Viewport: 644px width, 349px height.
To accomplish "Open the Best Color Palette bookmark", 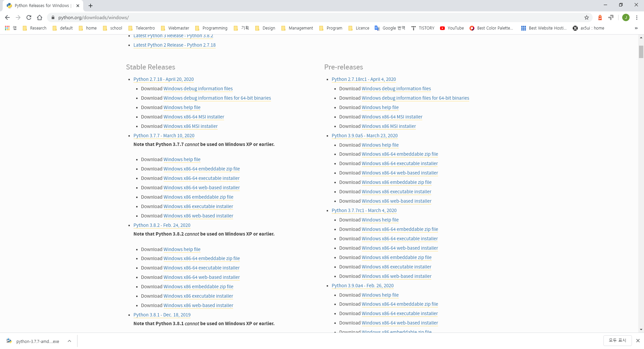I will tap(491, 28).
